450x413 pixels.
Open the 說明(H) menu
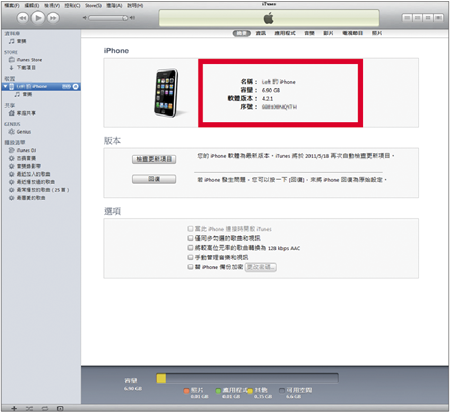135,5
